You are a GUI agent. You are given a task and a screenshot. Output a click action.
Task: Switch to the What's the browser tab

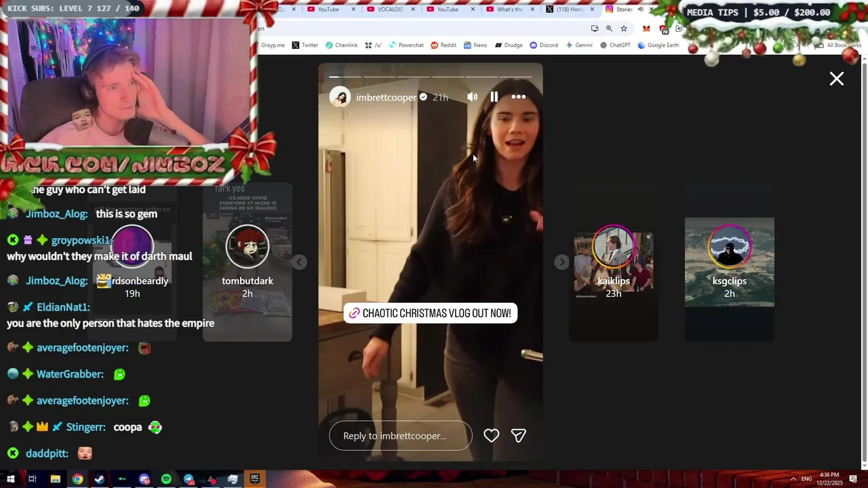click(x=509, y=9)
